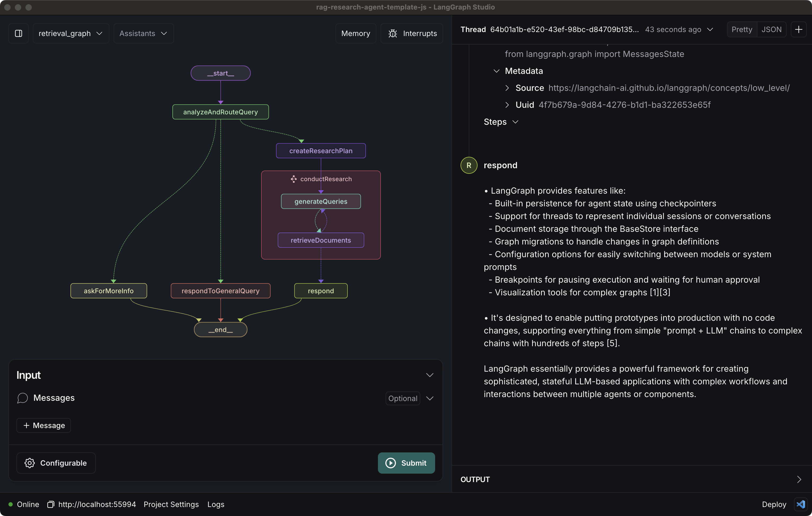Click the respond node avatar icon
812x516 pixels.
(x=469, y=165)
